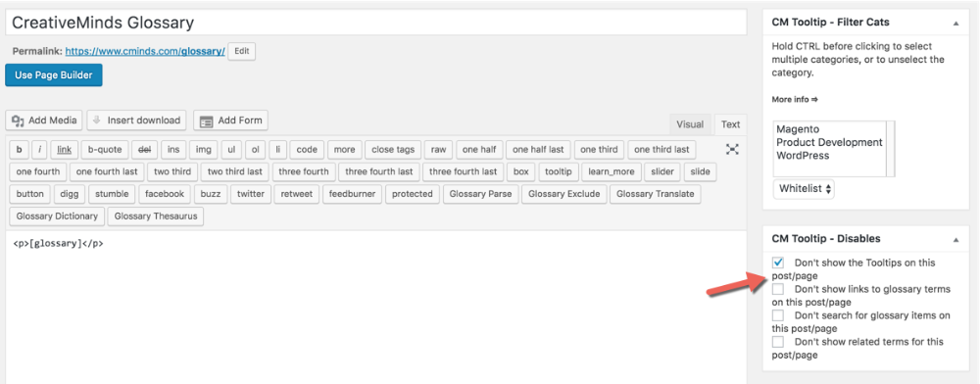Click the italic 'i' quicktag
Screen dimensions: 980x384
click(x=39, y=150)
